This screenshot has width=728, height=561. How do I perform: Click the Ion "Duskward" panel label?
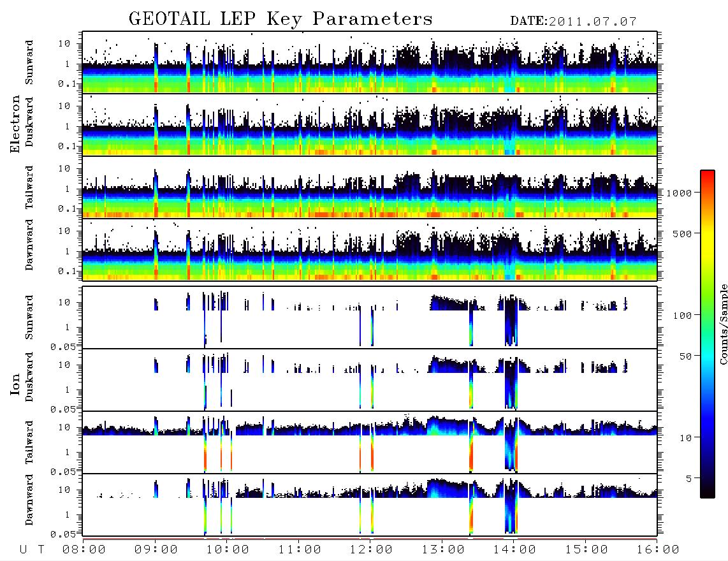pos(29,377)
